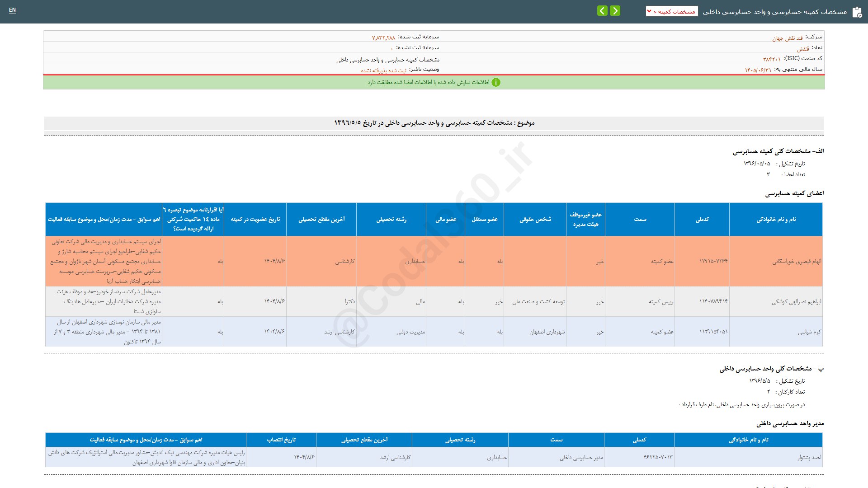Click the green left arrow navigation button

[602, 11]
